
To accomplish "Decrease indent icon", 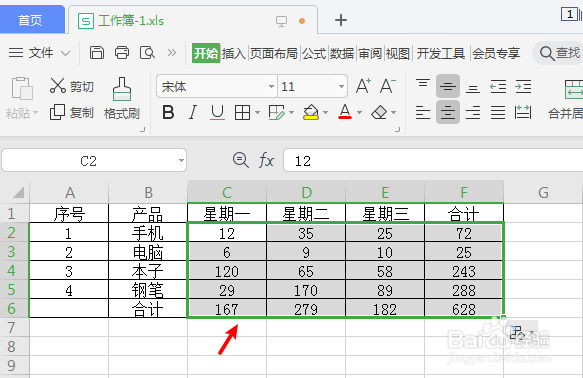I will tap(498, 87).
